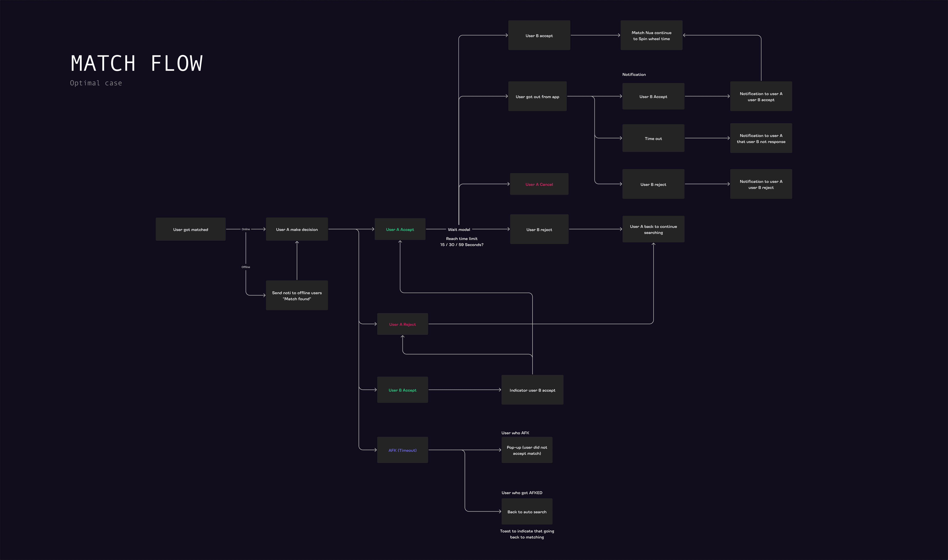Select the 'User got out from app' node
This screenshot has height=560, width=948.
click(x=537, y=97)
